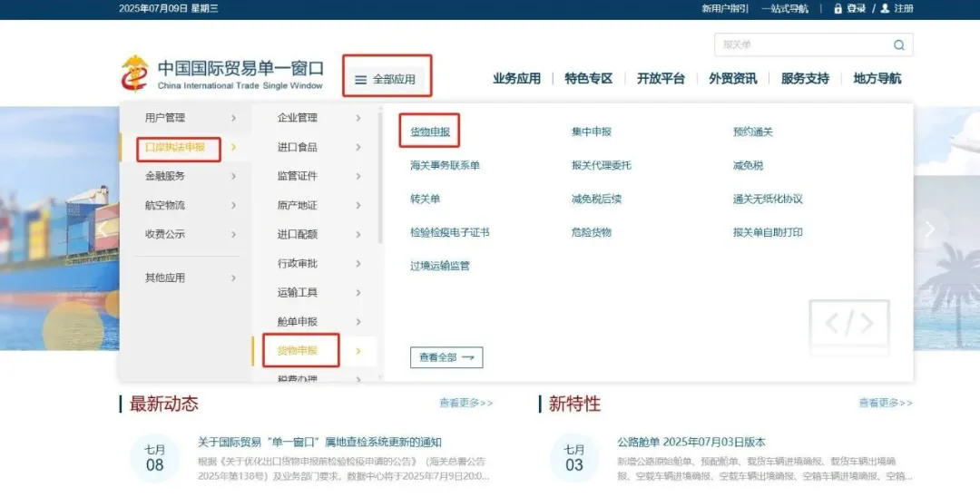Expand the 用户管理 submenu chevron
This screenshot has height=497, width=980.
(x=233, y=118)
